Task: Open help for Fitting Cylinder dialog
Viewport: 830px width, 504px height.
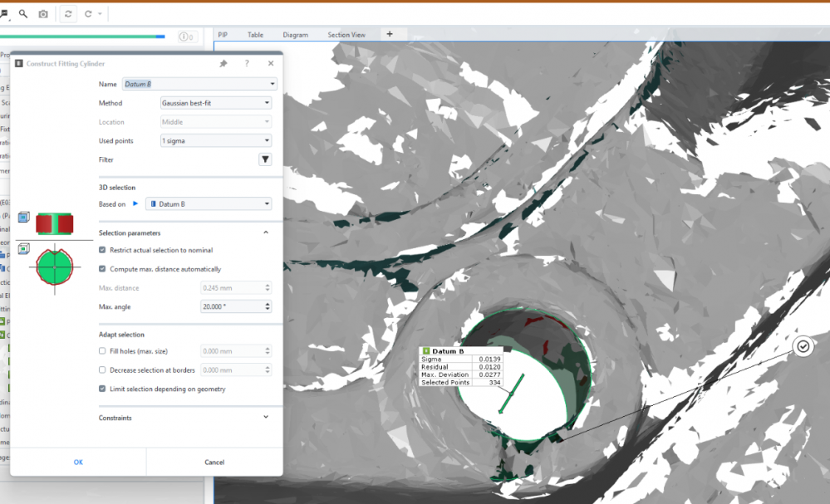Action: [247, 63]
